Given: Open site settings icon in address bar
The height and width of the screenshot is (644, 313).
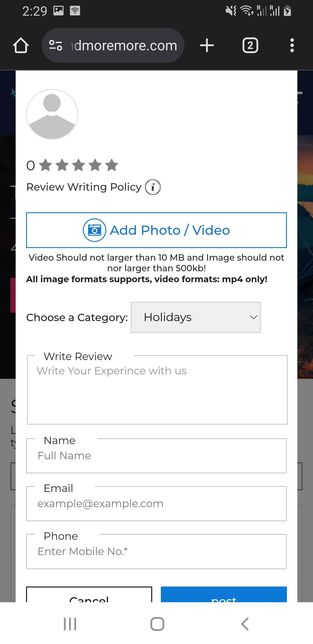Looking at the screenshot, I should point(55,45).
